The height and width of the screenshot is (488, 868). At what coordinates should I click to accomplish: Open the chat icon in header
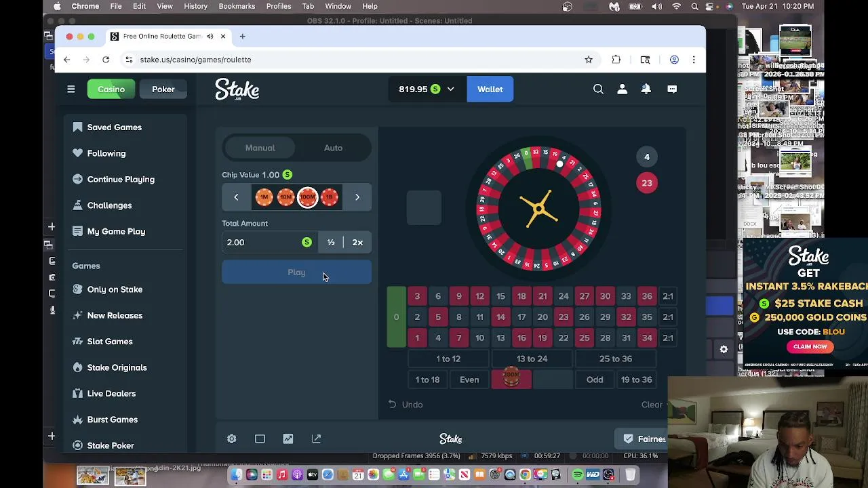click(672, 89)
